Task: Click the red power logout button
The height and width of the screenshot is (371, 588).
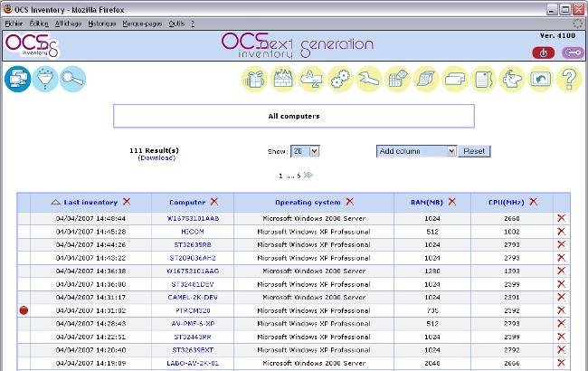Action: point(545,52)
